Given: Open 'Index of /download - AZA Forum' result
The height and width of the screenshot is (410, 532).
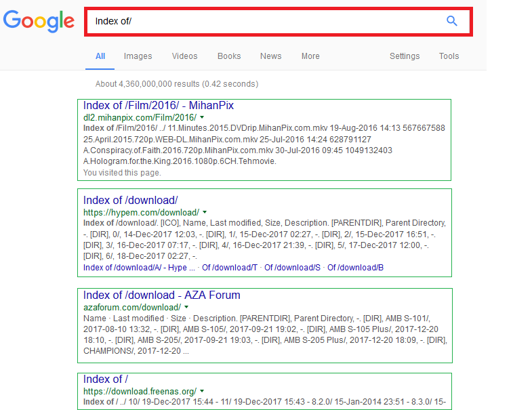Looking at the screenshot, I should coord(161,295).
